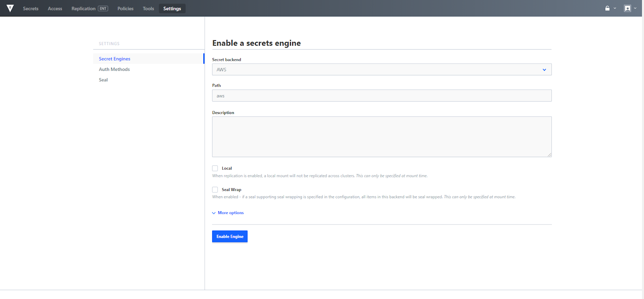Click the Vault logo icon
644x299 pixels.
(10, 8)
